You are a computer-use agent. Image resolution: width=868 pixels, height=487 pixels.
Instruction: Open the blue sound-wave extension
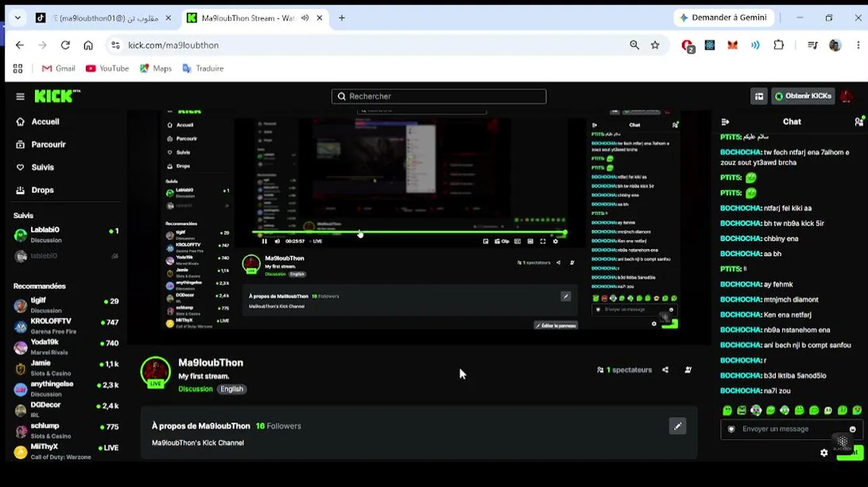tap(755, 45)
